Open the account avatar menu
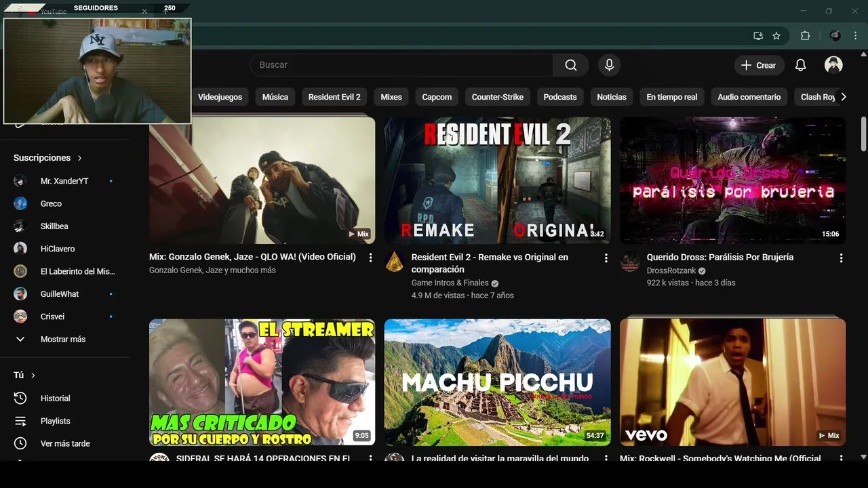Image resolution: width=868 pixels, height=488 pixels. [833, 65]
